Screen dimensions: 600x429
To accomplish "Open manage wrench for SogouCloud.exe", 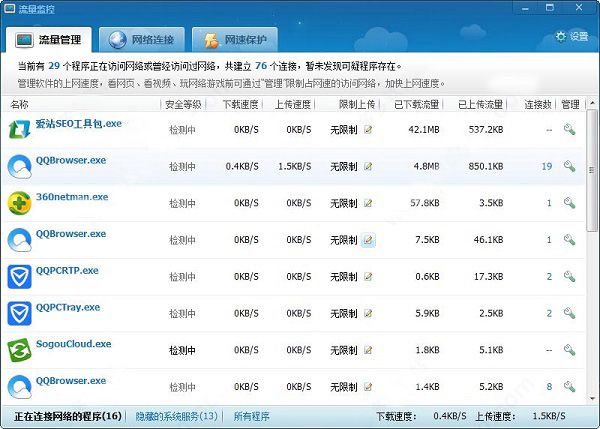I will (x=569, y=349).
